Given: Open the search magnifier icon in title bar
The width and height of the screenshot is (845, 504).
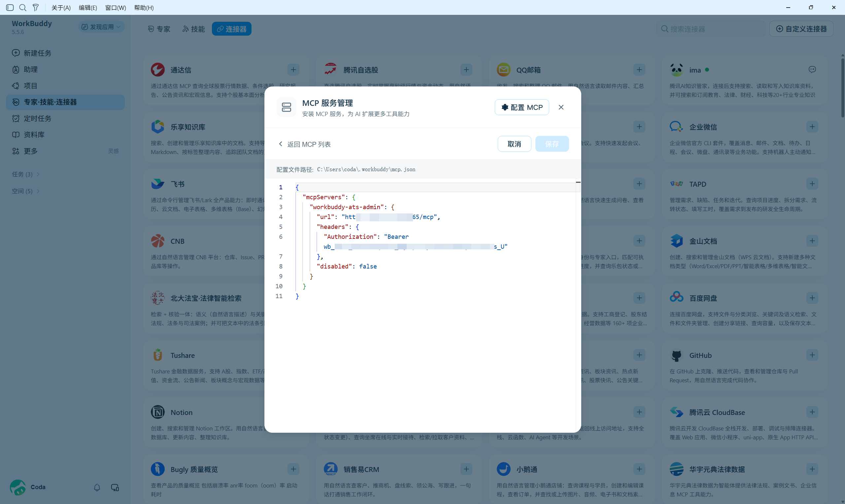Looking at the screenshot, I should pyautogui.click(x=23, y=8).
